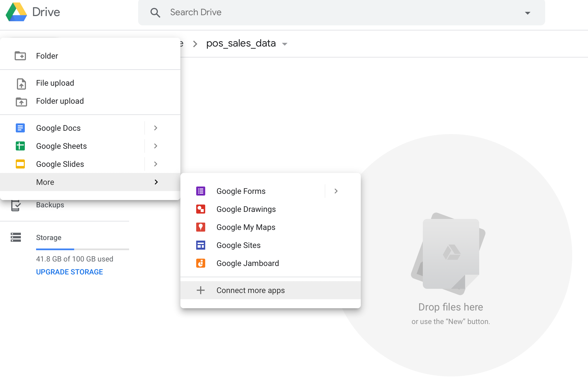
Task: Click the 41.8 GB of 100 GB used text
Action: pyautogui.click(x=75, y=259)
